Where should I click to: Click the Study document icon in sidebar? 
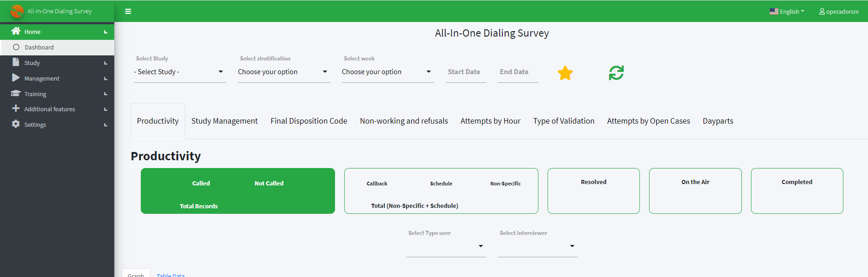point(16,62)
